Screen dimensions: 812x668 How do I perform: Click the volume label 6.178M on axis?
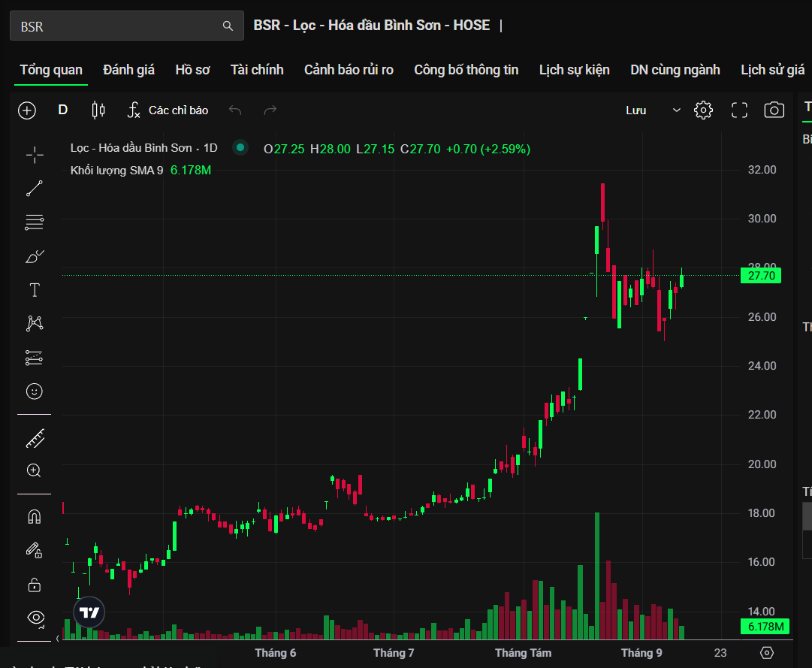(x=765, y=627)
